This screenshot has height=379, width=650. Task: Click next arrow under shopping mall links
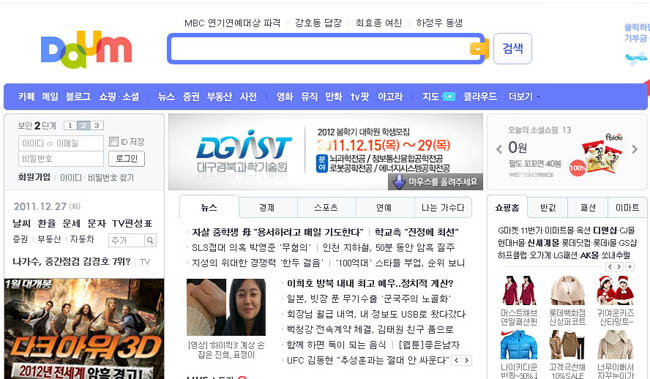coord(619,267)
